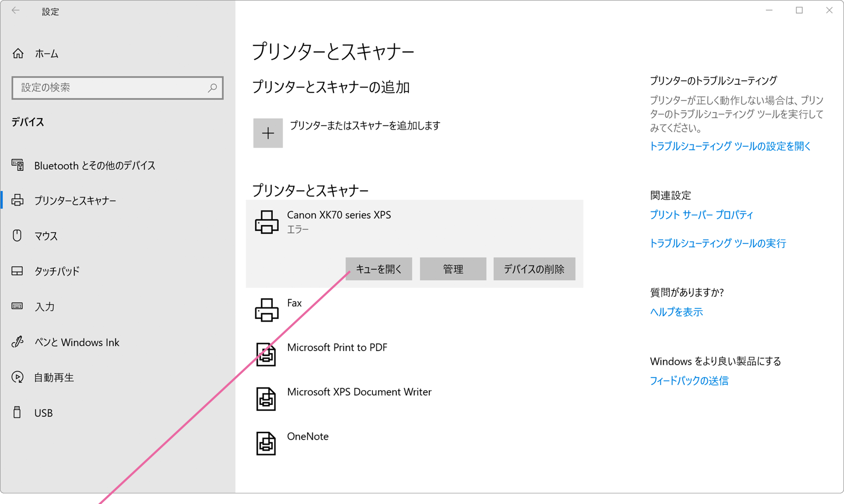Viewport: 844px width, 504px height.
Task: Click the Canon XK70 printer icon
Action: click(x=266, y=222)
